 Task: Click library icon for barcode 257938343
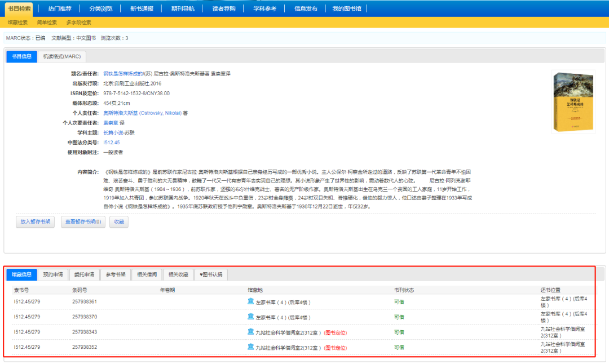pyautogui.click(x=250, y=331)
